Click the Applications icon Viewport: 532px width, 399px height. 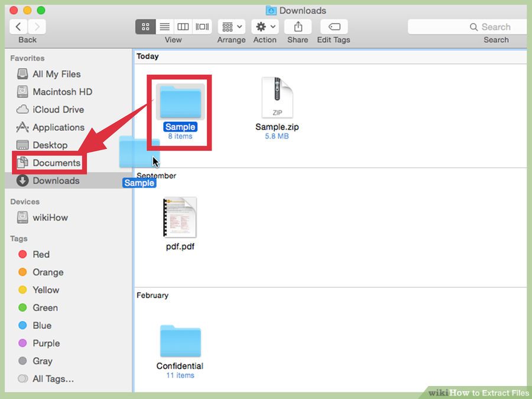[22, 127]
